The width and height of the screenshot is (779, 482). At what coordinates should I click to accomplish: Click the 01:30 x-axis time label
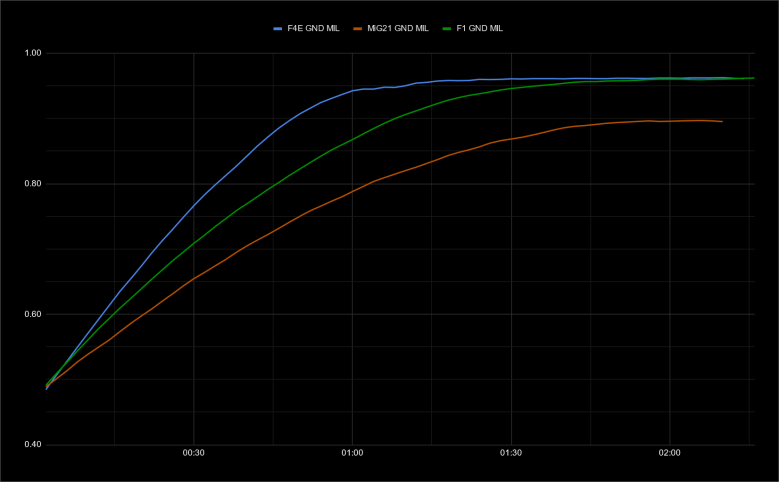click(x=510, y=453)
